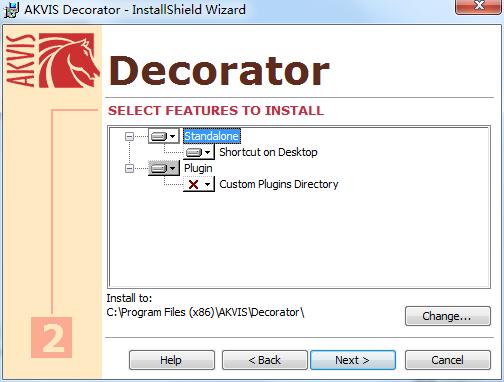Select the Shortcut on Desktop item
This screenshot has width=504, height=382.
[268, 152]
